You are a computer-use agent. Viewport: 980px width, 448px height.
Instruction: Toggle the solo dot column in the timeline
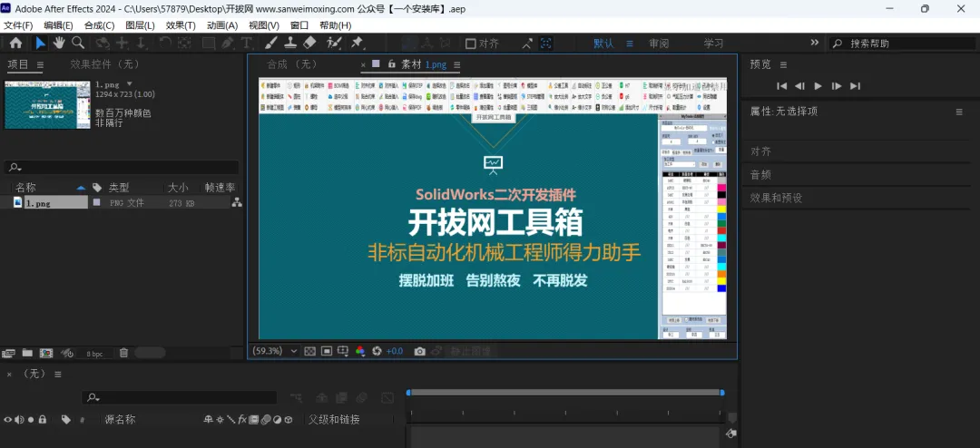31,420
